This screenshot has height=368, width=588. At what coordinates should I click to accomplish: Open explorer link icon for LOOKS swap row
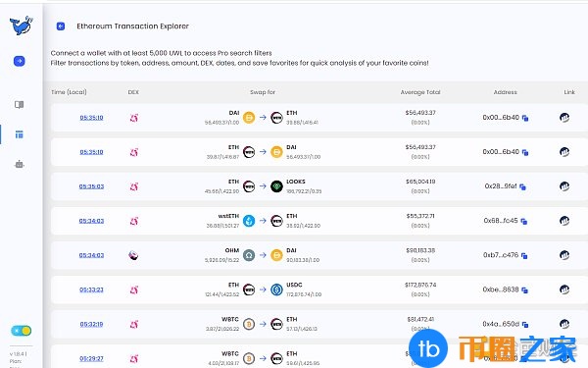564,186
